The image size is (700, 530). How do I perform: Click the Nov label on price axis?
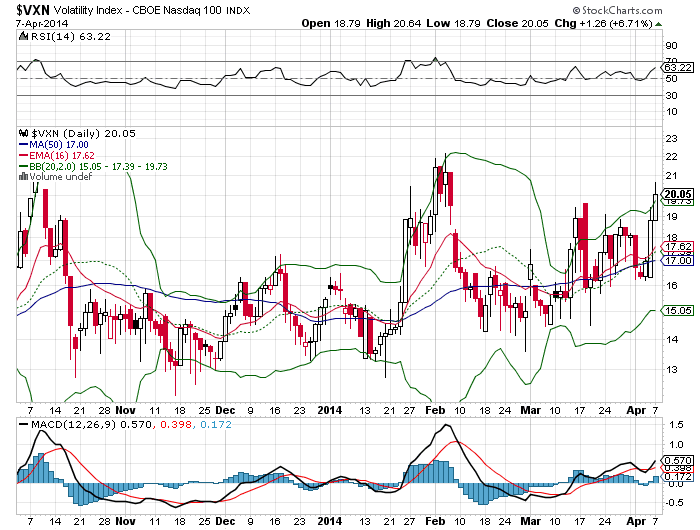coord(125,410)
